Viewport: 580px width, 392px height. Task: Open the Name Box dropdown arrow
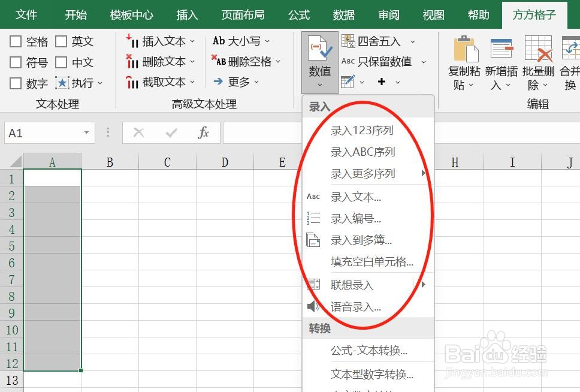(86, 132)
